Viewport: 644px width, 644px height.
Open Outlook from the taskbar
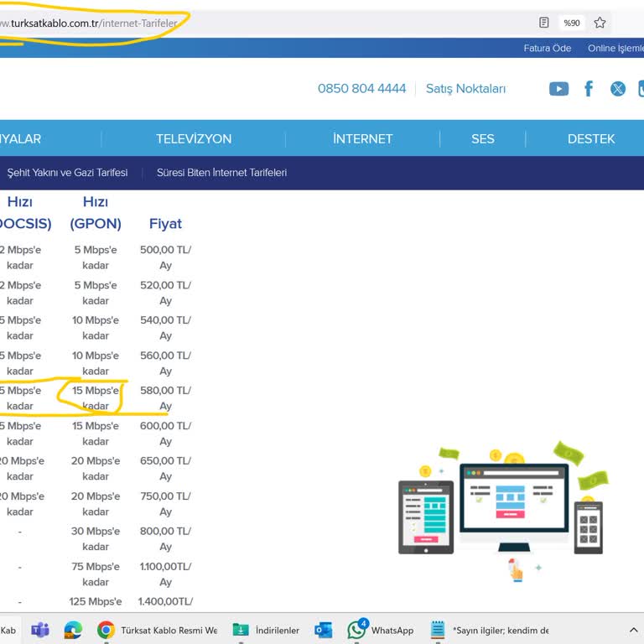coord(324,630)
